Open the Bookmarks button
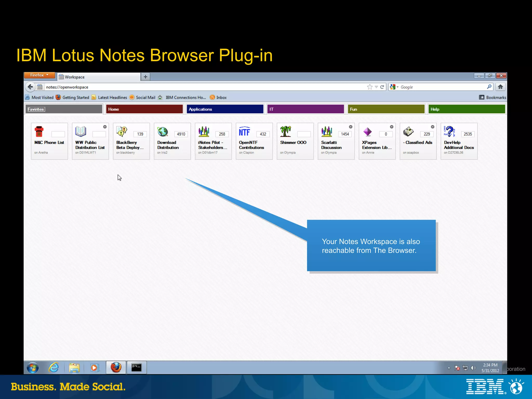The image size is (532, 399). click(x=493, y=97)
